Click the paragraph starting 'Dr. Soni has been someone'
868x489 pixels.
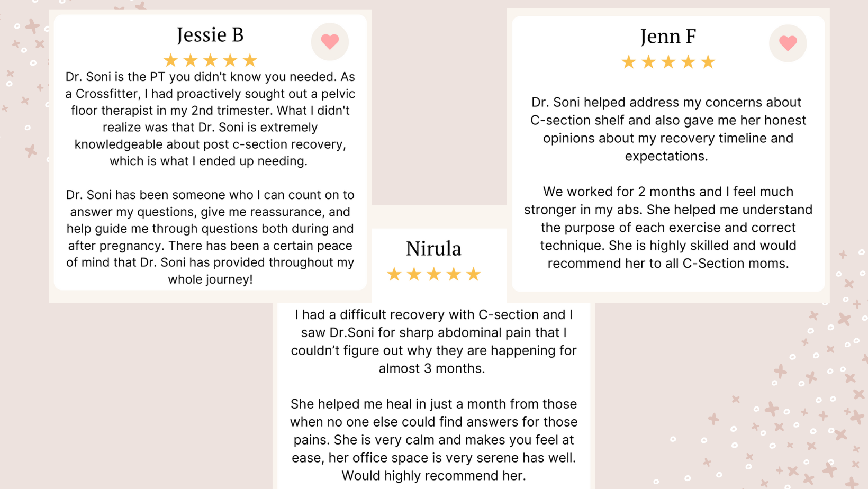210,237
